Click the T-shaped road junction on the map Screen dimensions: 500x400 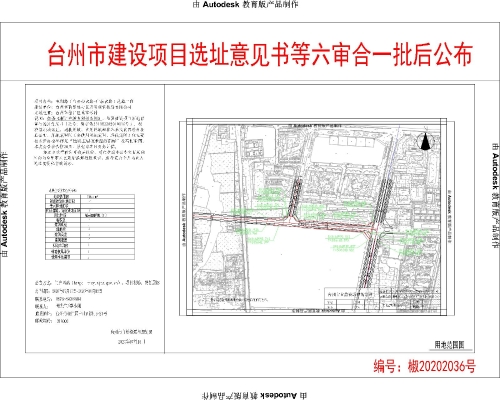[x=292, y=219]
